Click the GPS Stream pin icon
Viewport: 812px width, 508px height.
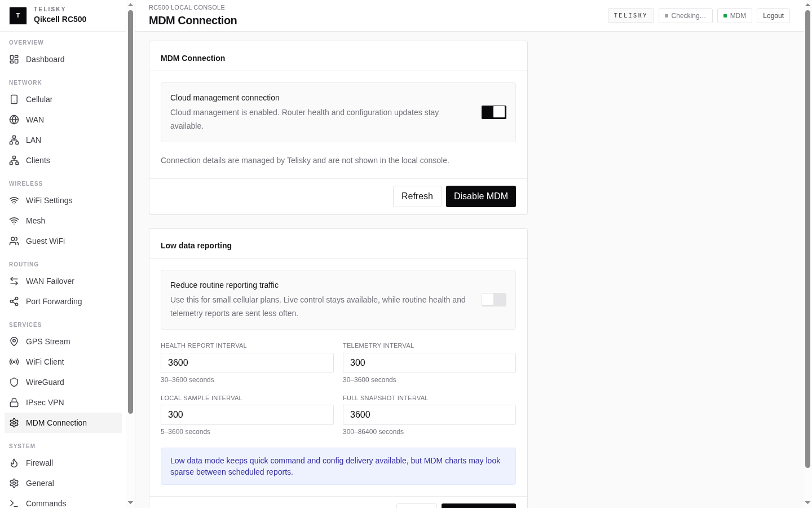[x=14, y=341]
